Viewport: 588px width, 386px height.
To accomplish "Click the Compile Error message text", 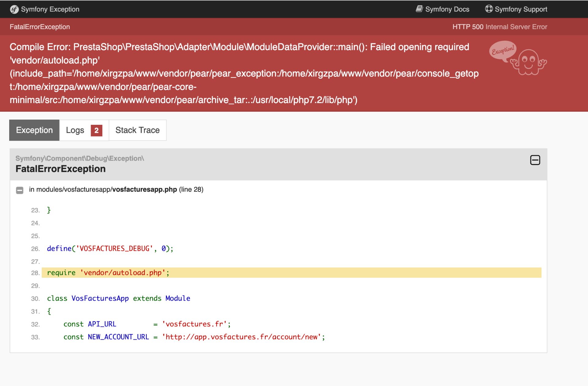I will pyautogui.click(x=244, y=73).
